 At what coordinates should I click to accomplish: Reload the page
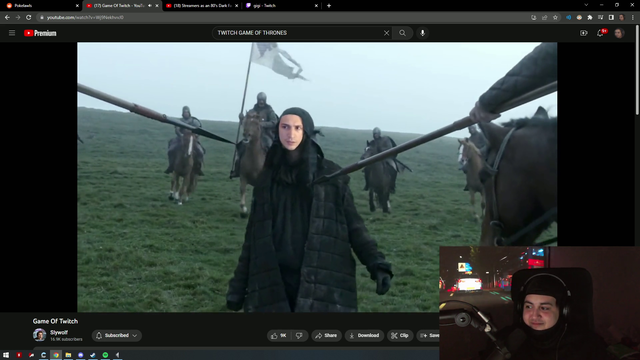pyautogui.click(x=29, y=18)
